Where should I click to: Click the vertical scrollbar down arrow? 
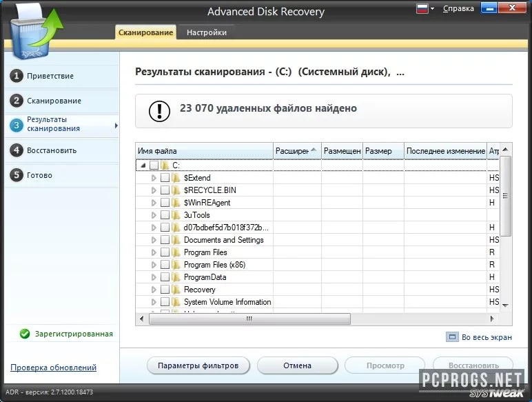tap(505, 305)
